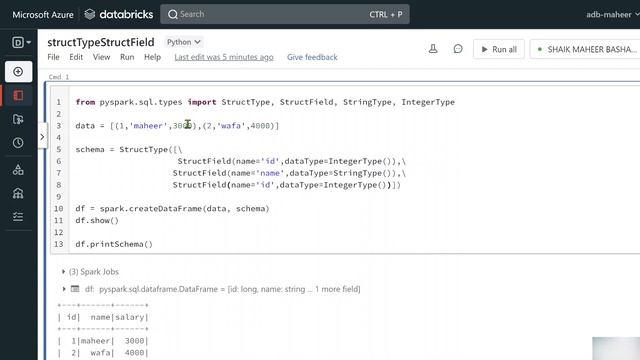Image resolution: width=640 pixels, height=360 pixels.
Task: Open the cluster selector SHAIK MAHEER BASHA
Action: click(586, 49)
